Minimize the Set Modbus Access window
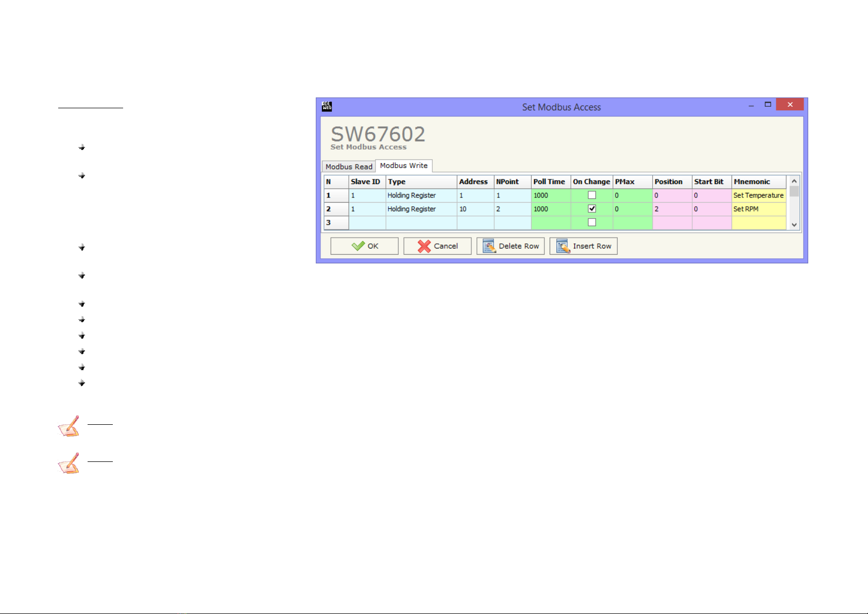The image size is (868, 614). [751, 105]
